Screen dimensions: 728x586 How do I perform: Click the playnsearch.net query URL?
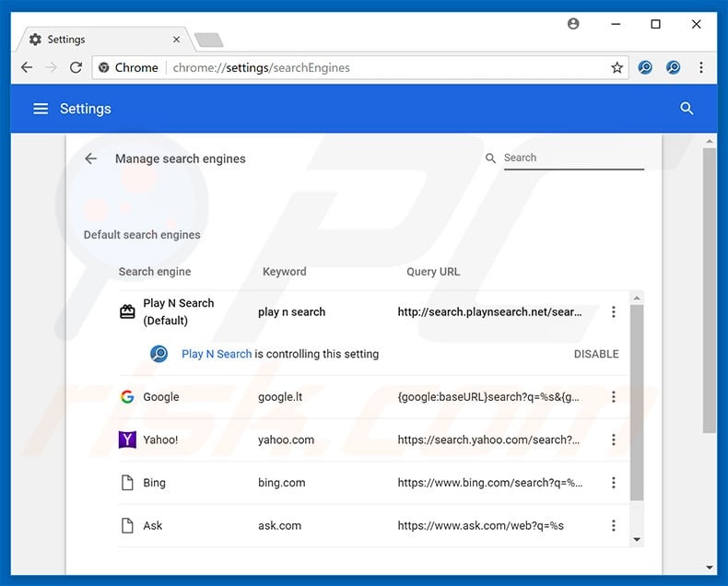489,312
